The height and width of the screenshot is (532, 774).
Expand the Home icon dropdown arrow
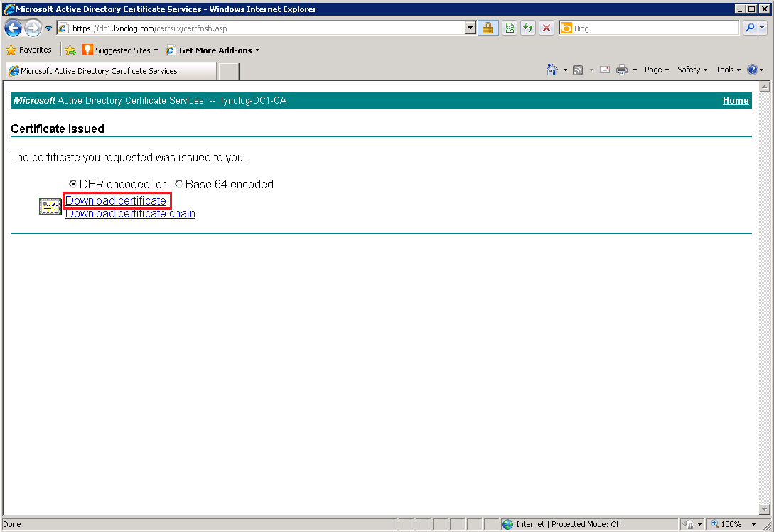point(565,70)
